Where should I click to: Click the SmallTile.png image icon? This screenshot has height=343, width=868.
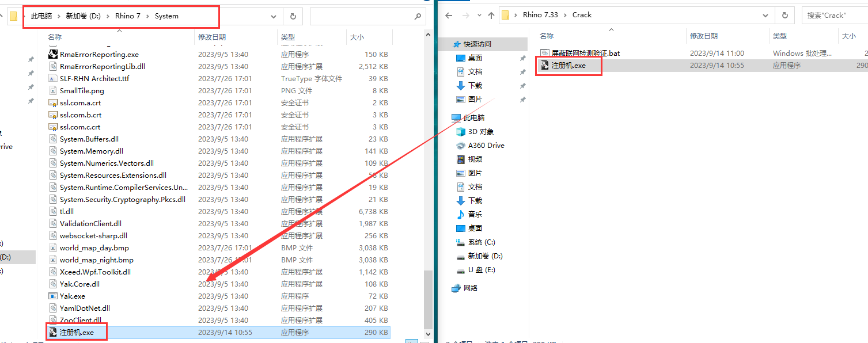pyautogui.click(x=53, y=91)
